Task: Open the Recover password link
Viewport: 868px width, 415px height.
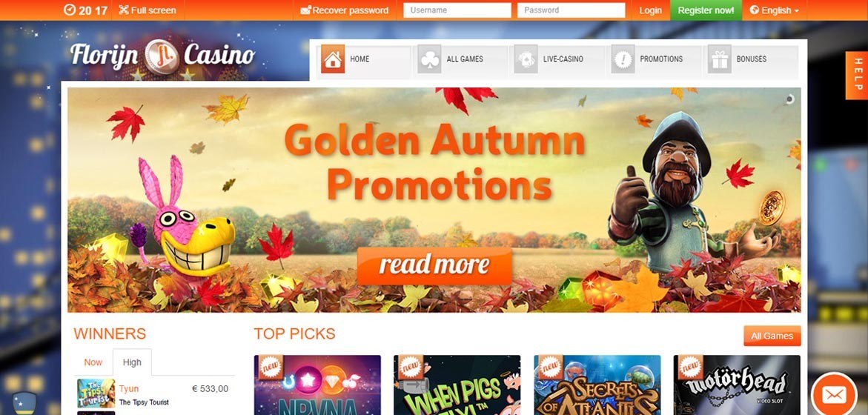Action: [345, 10]
